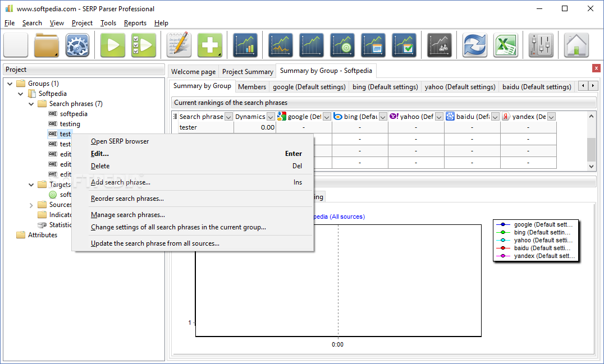This screenshot has width=604, height=364.
Task: Click the column chooser icon in table
Action: (175, 116)
